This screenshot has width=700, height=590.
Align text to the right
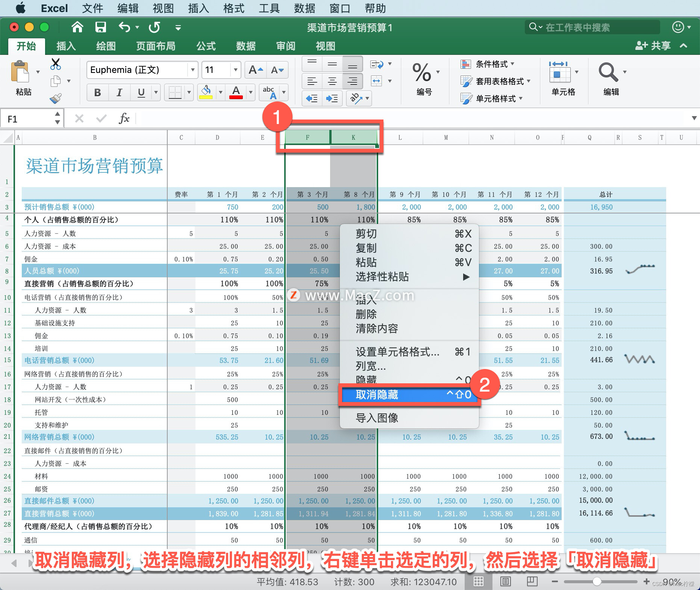352,81
